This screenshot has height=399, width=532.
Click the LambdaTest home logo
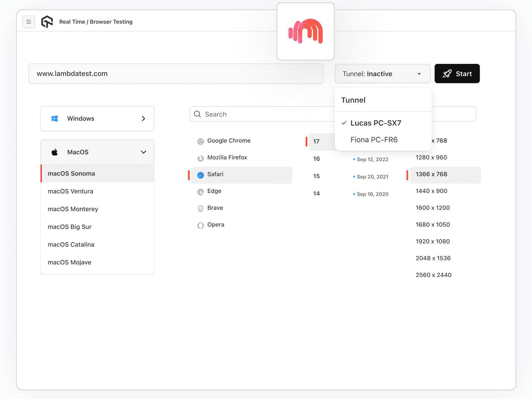pos(47,22)
